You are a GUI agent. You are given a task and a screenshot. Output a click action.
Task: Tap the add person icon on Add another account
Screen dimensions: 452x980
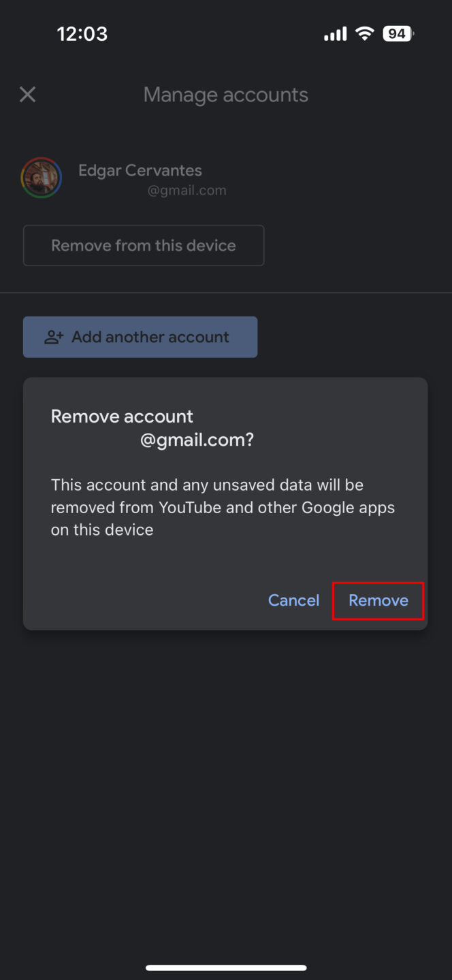(53, 336)
